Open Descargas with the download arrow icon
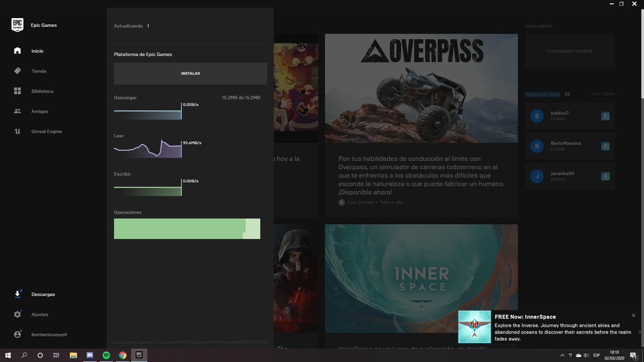 click(x=17, y=294)
